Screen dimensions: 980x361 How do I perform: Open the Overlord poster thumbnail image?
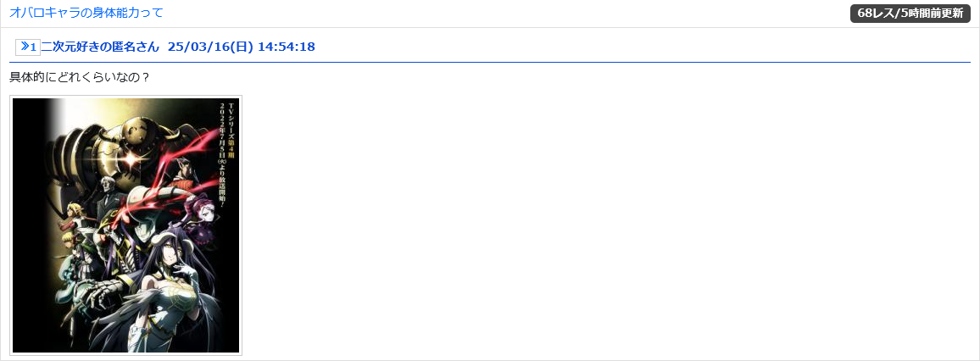(125, 225)
